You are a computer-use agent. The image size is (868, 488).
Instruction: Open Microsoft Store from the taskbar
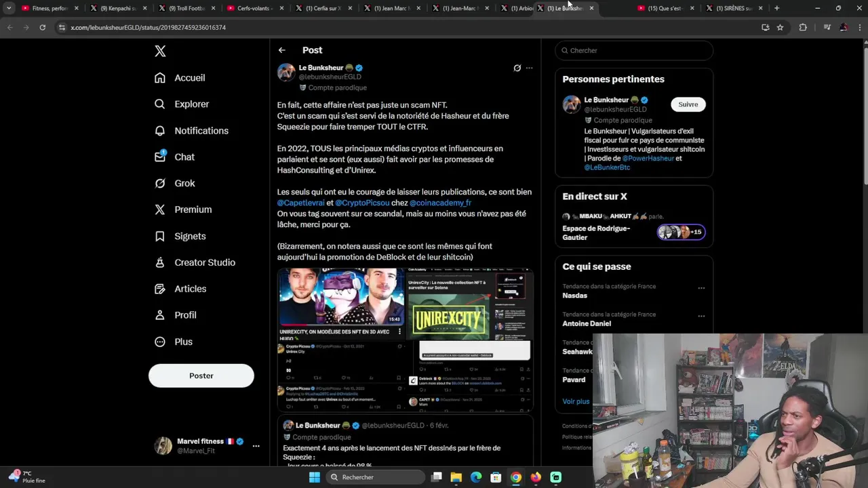[x=496, y=477]
